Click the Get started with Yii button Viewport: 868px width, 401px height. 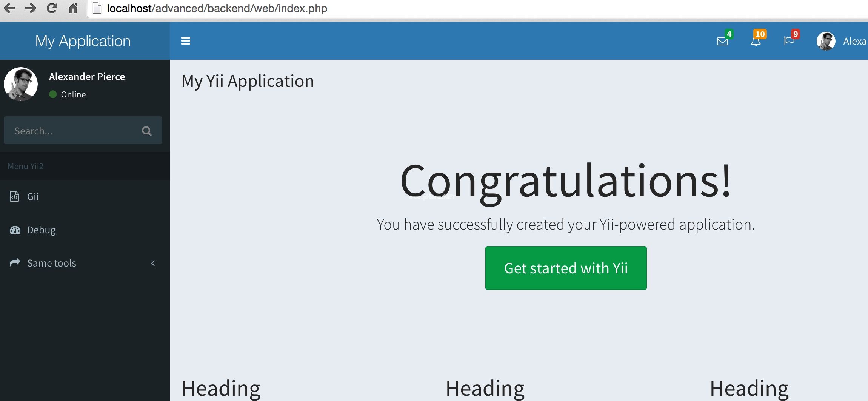[x=566, y=268]
